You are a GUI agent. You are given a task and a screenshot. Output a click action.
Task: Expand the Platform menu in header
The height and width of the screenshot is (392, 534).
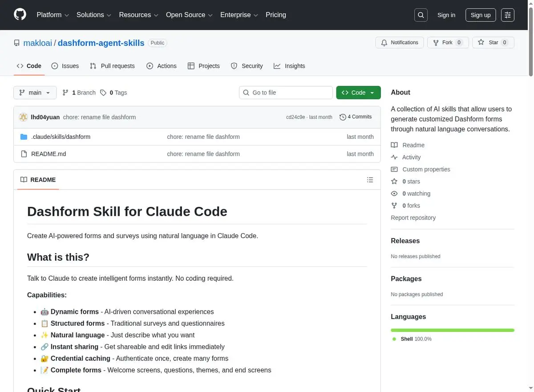pos(53,15)
